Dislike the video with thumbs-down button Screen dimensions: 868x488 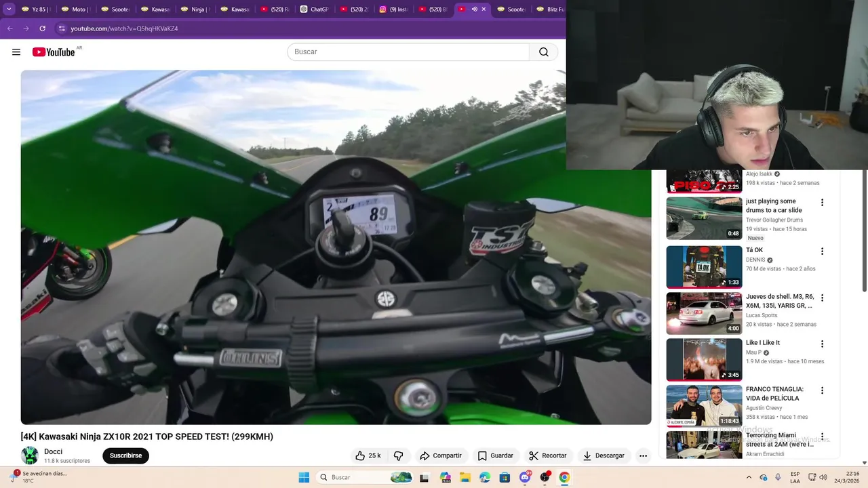pos(399,455)
